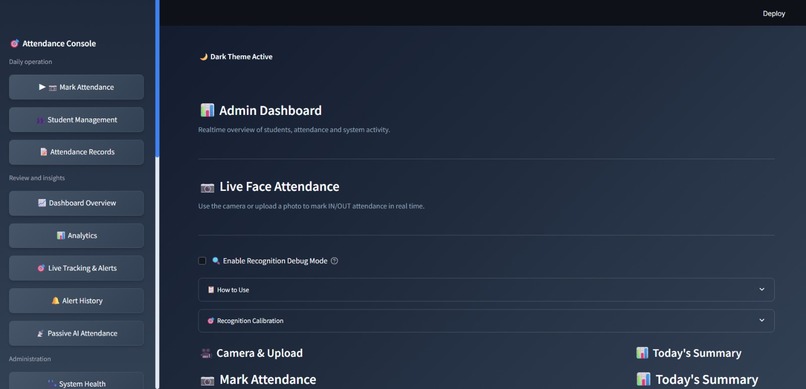The height and width of the screenshot is (389, 806).
Task: Click the bar chart icon beside Admin Dashboard
Action: (207, 110)
